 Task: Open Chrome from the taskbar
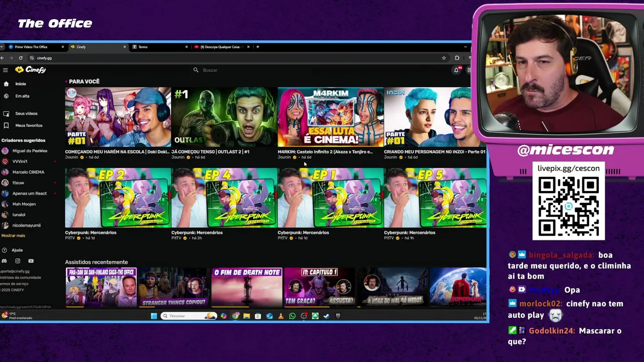pyautogui.click(x=235, y=316)
